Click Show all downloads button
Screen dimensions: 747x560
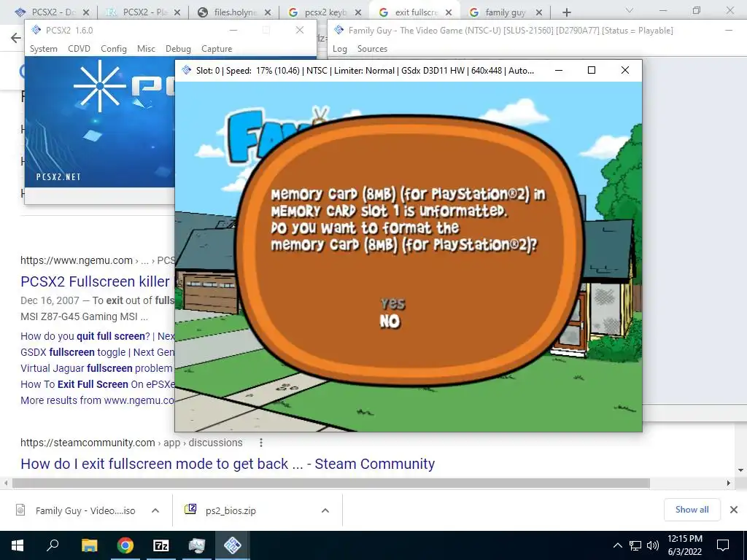coord(692,510)
